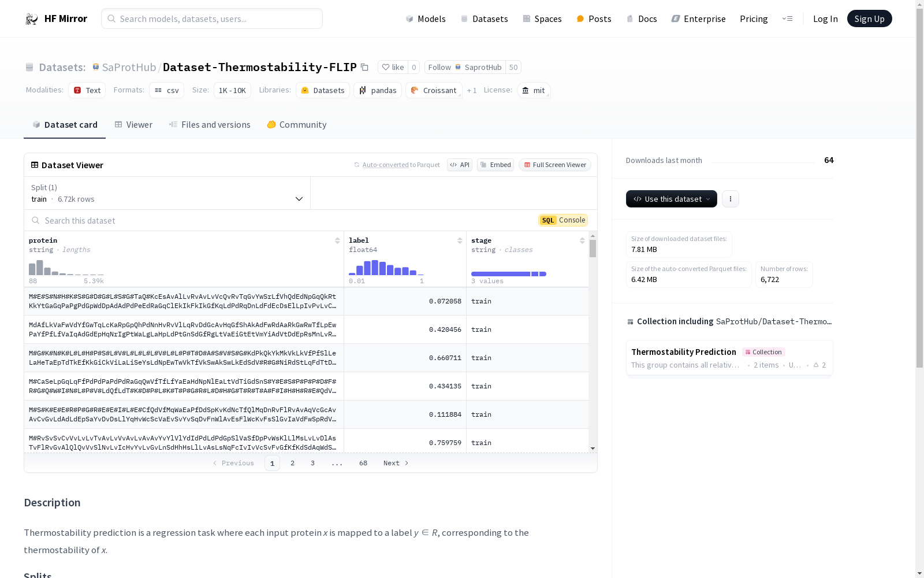The height and width of the screenshot is (578, 924).
Task: Select the cell with label 0.111884
Action: (x=405, y=414)
